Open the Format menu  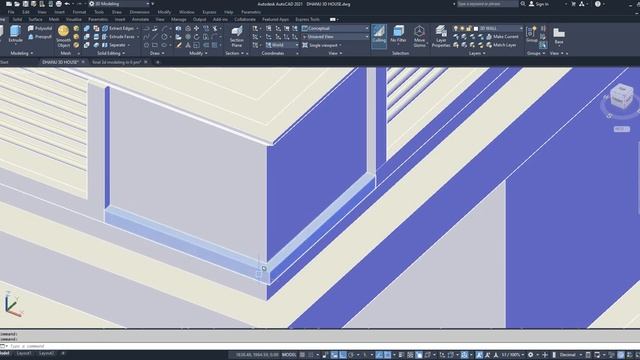click(79, 12)
